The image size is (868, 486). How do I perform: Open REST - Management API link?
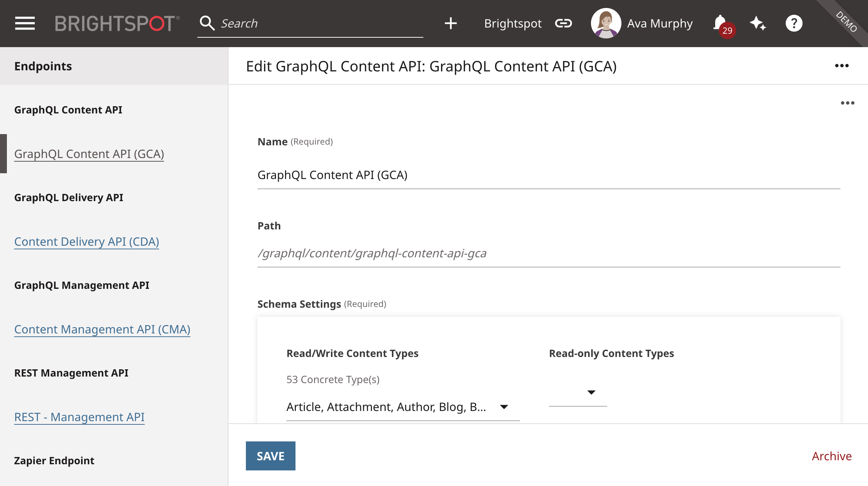pos(79,417)
